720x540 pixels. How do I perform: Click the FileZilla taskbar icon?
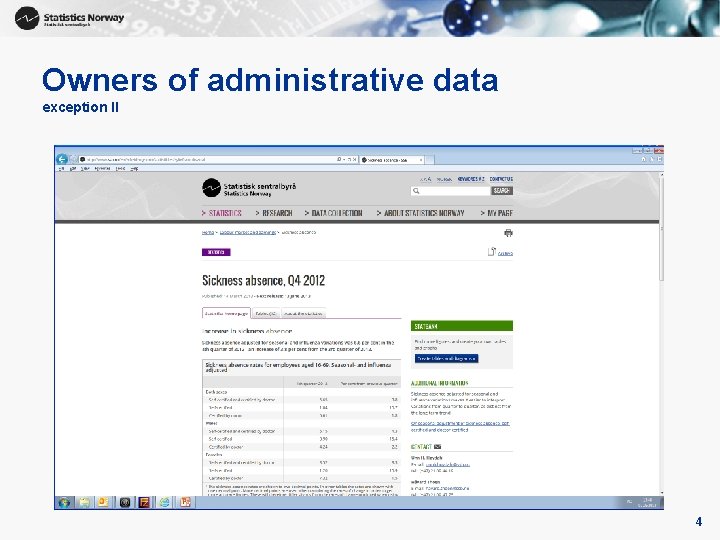tap(144, 502)
